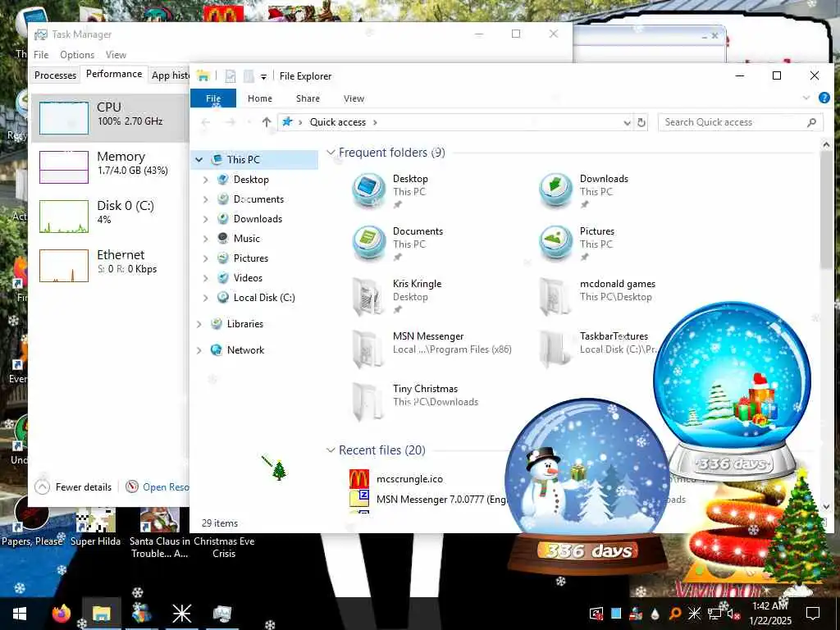Open File menu in Task Manager
The image size is (840, 630).
click(41, 55)
